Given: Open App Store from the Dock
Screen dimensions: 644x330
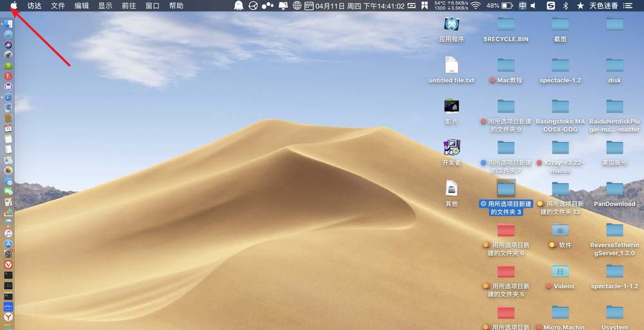Looking at the screenshot, I should point(8,244).
